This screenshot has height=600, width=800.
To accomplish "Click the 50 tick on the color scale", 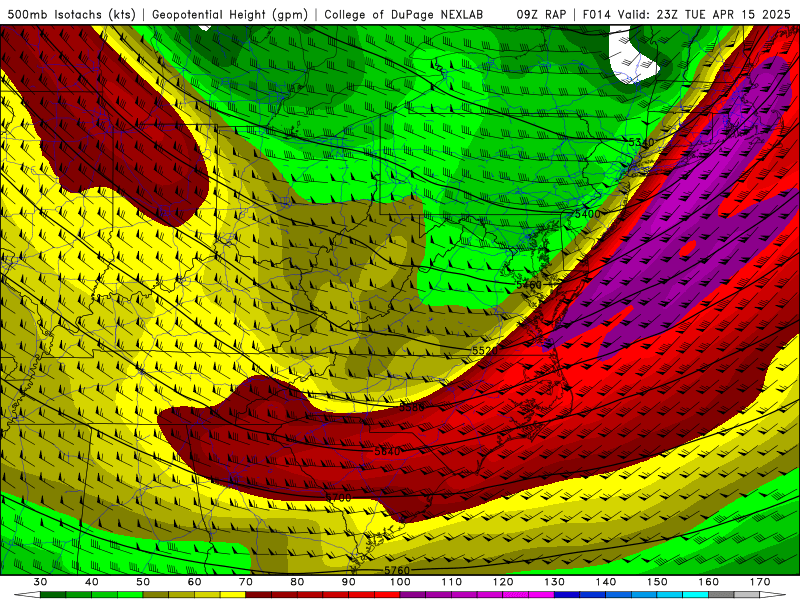I will [143, 582].
